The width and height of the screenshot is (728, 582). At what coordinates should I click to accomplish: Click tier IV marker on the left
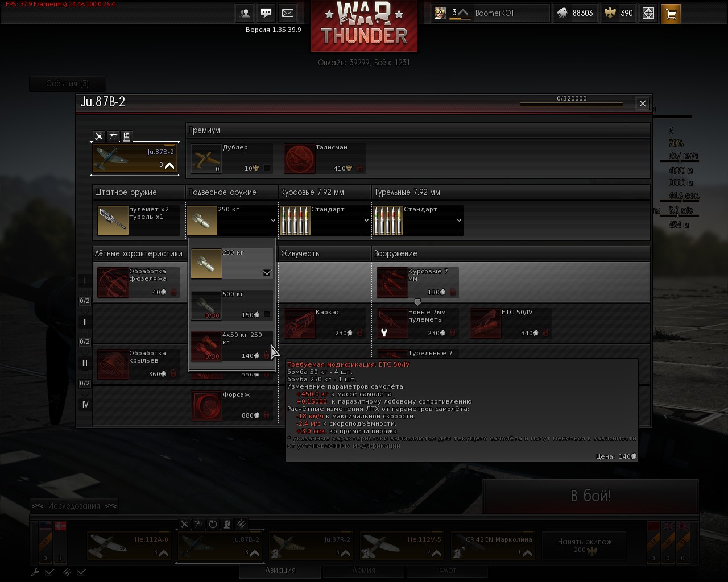(85, 405)
